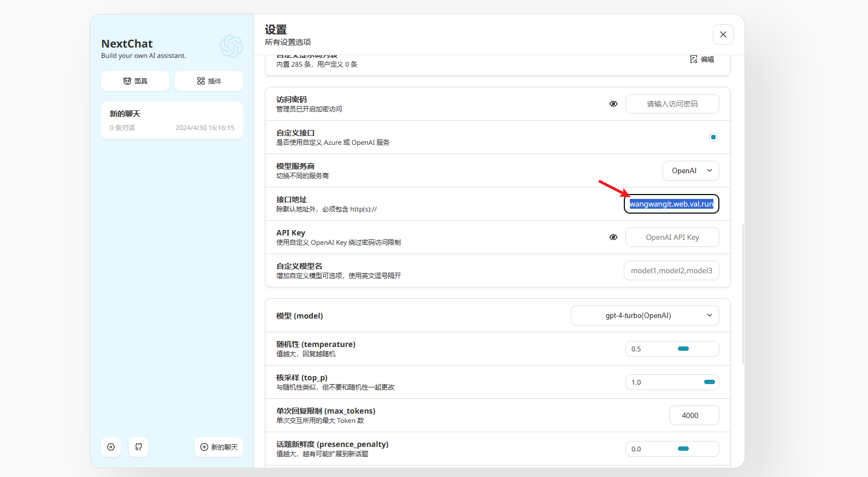Click the max_tokens 4000 field
The image size is (868, 477).
coord(694,415)
